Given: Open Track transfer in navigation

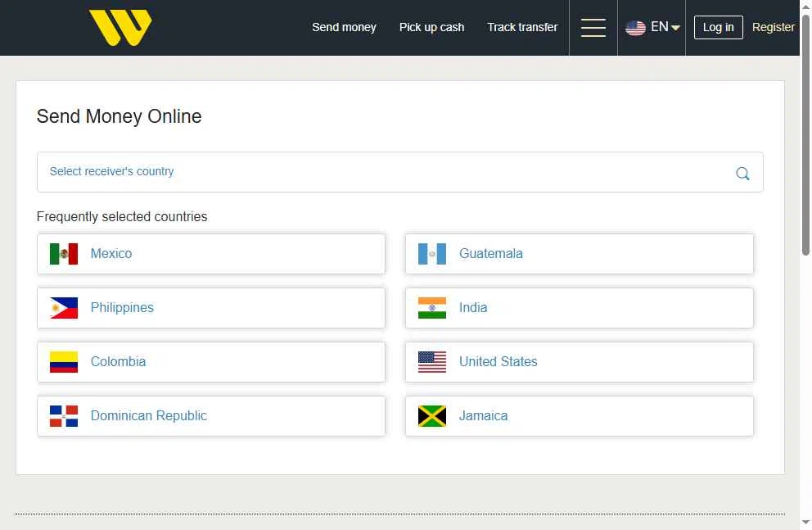Looking at the screenshot, I should click(522, 27).
